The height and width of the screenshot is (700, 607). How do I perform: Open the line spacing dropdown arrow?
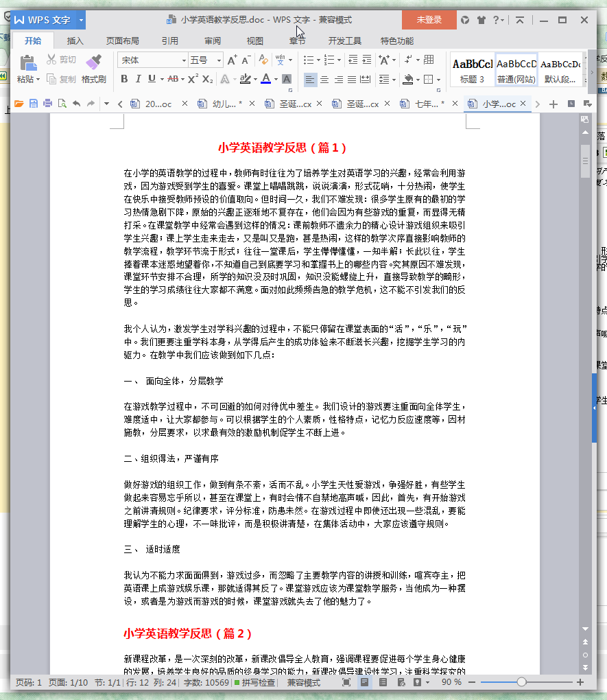(394, 80)
